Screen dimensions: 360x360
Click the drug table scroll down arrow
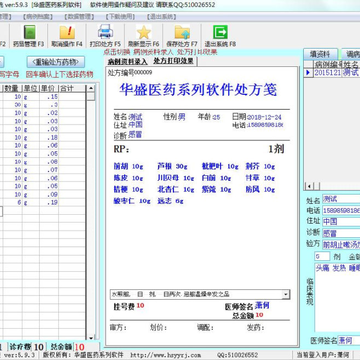[x=90, y=337]
